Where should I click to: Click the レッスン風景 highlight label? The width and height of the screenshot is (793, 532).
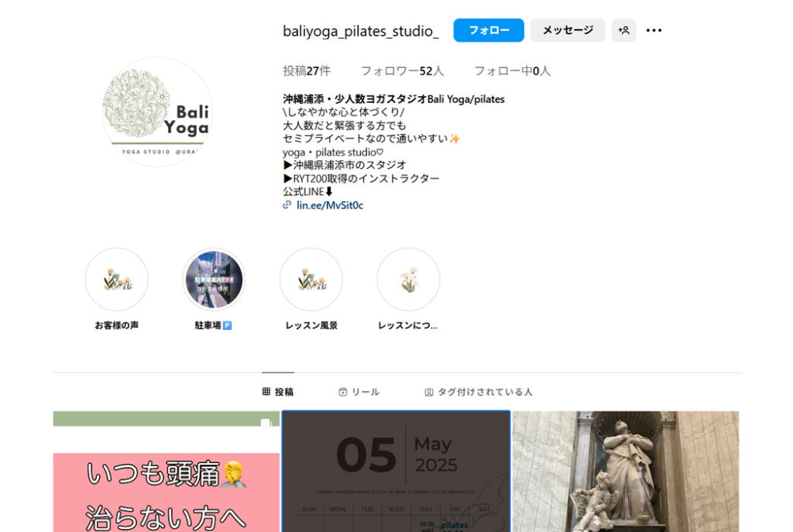311,325
